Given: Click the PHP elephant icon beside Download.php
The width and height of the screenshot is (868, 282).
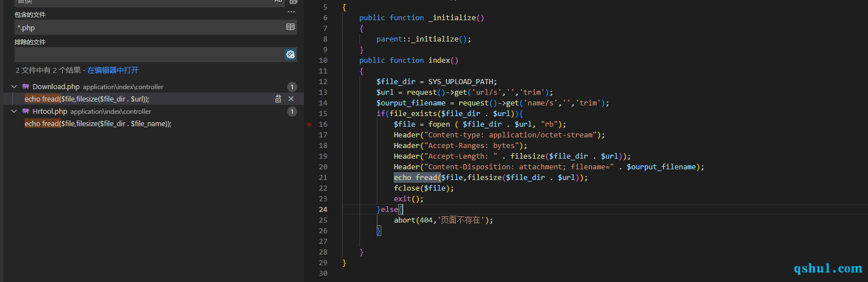Looking at the screenshot, I should tap(26, 87).
